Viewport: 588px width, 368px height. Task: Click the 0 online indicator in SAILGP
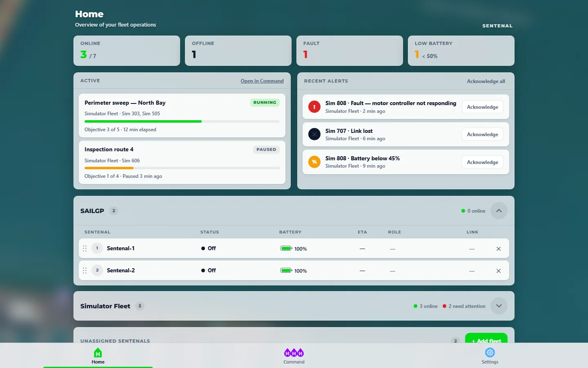pyautogui.click(x=473, y=211)
